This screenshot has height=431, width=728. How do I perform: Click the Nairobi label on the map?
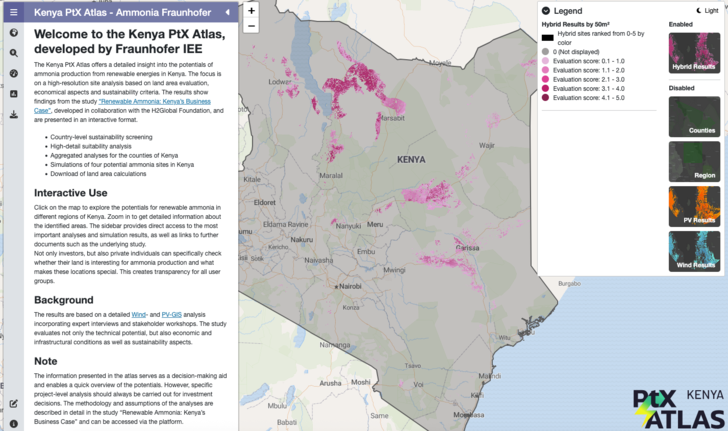(x=350, y=286)
